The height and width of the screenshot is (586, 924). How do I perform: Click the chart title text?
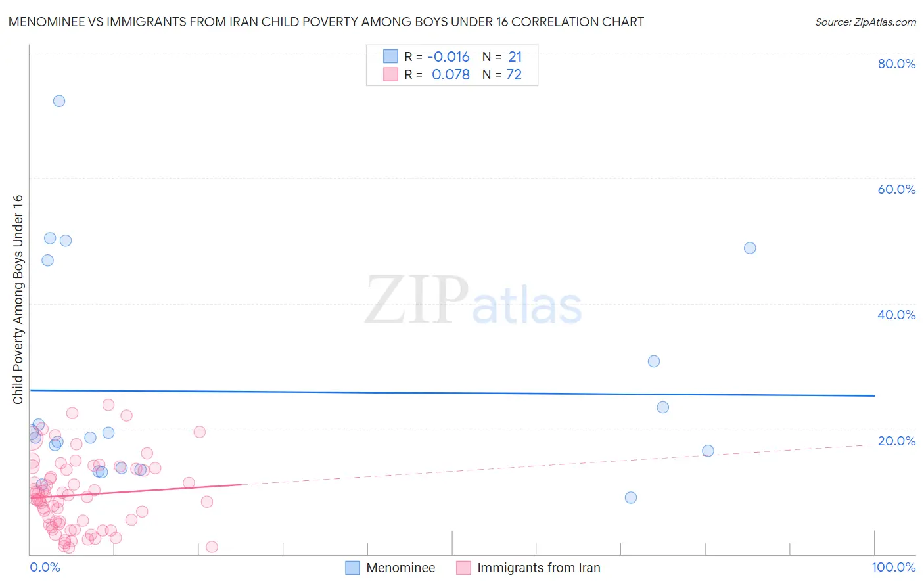pyautogui.click(x=326, y=22)
